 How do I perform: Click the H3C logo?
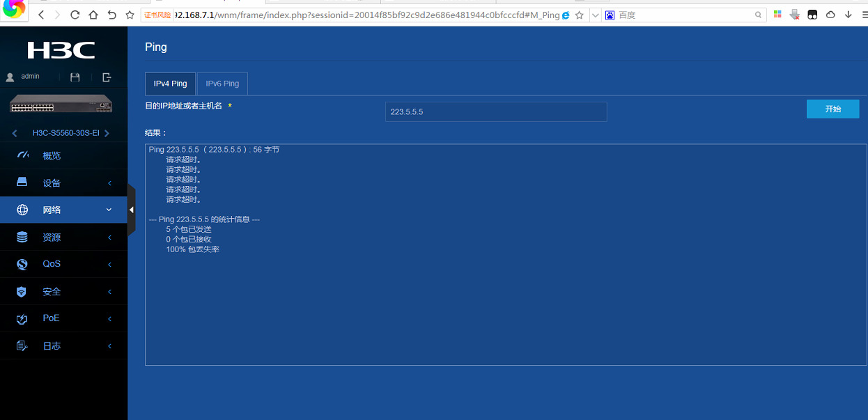(61, 49)
